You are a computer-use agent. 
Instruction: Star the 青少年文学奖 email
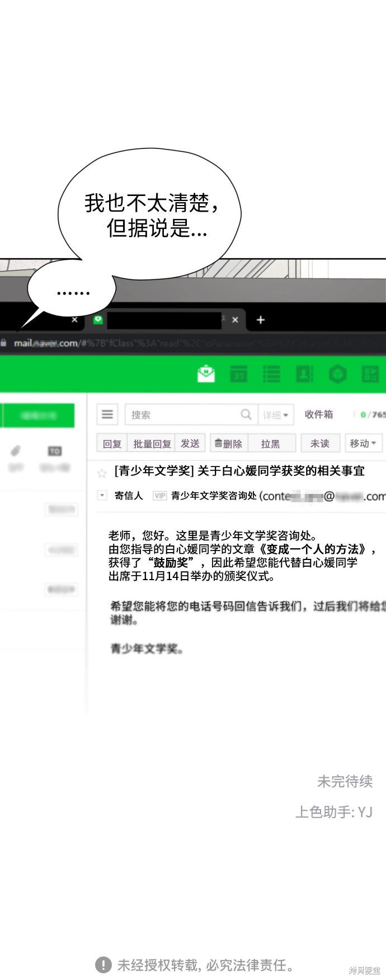coord(102,473)
